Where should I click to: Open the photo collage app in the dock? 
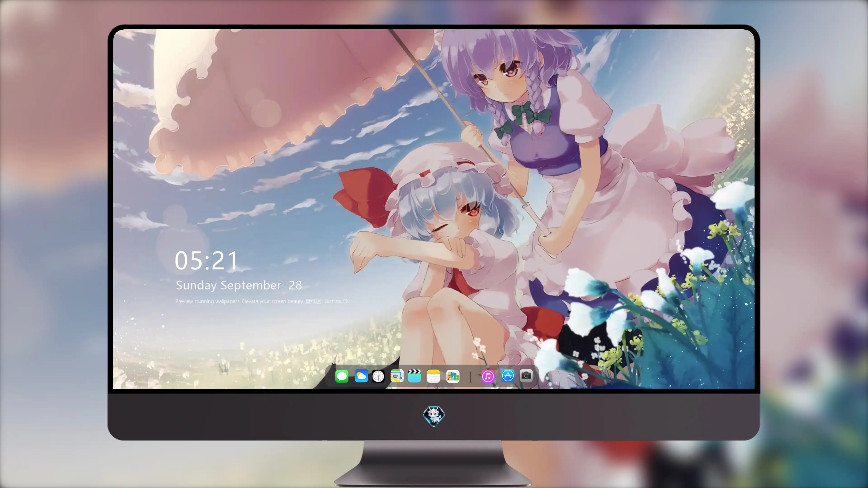tap(453, 376)
